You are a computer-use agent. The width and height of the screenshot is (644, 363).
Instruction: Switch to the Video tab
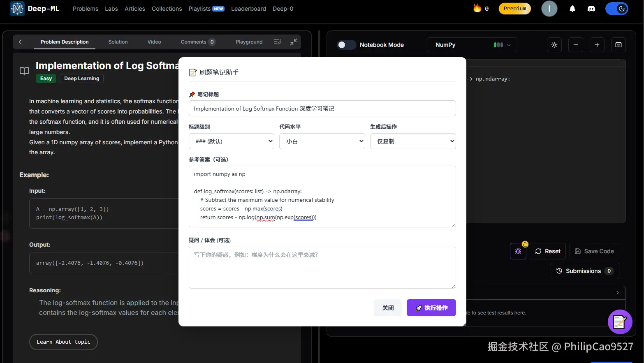(154, 42)
